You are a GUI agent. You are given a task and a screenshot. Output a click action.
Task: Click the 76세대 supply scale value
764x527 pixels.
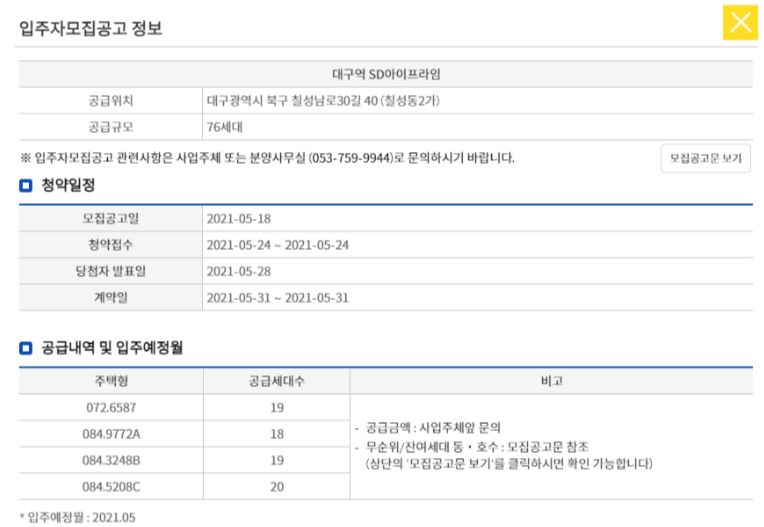(x=225, y=127)
